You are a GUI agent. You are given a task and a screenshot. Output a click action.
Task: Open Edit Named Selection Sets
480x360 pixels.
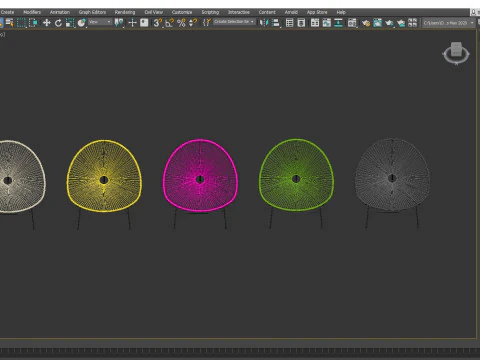pos(207,23)
